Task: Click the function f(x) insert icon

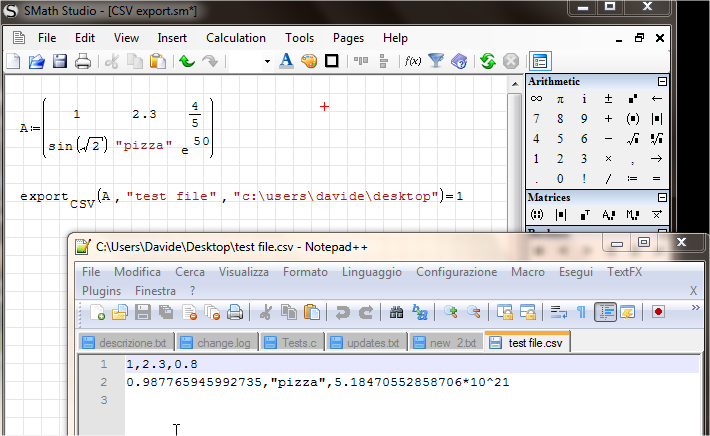Action: [x=412, y=61]
